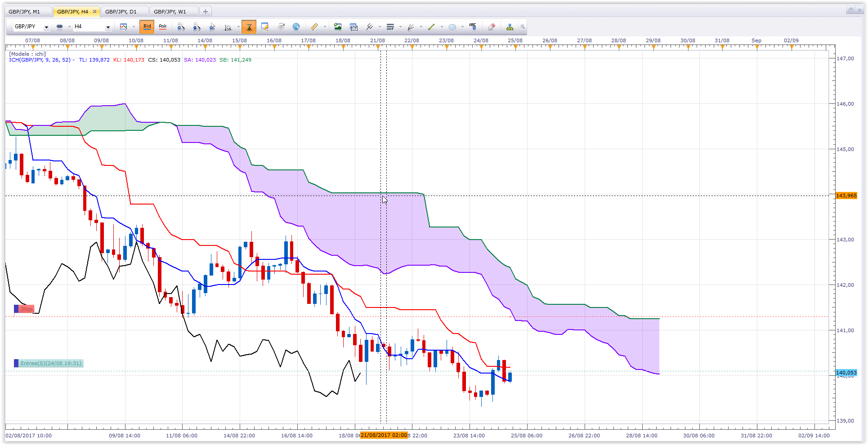Toggle the highlighted auto-scroll chart button
Screen dimensions: 868x445
tap(249, 27)
